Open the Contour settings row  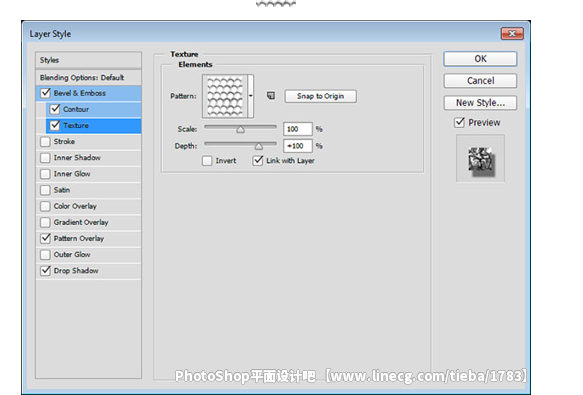[x=93, y=109]
